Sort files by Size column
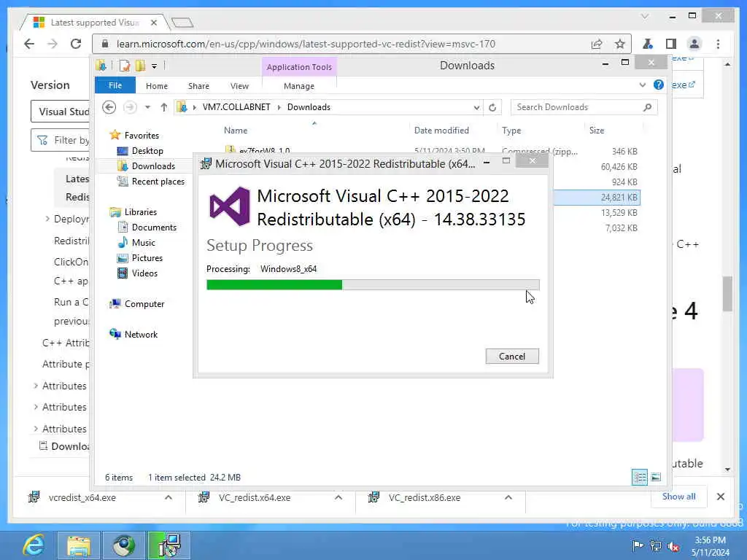The height and width of the screenshot is (560, 747). click(x=597, y=131)
